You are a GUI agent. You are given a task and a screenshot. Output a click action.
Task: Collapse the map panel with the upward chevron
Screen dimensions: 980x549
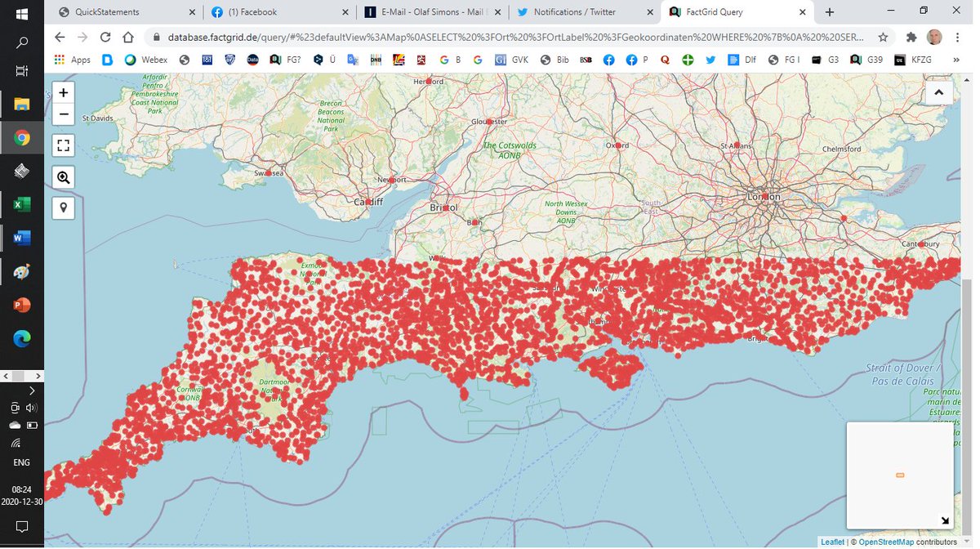click(938, 92)
